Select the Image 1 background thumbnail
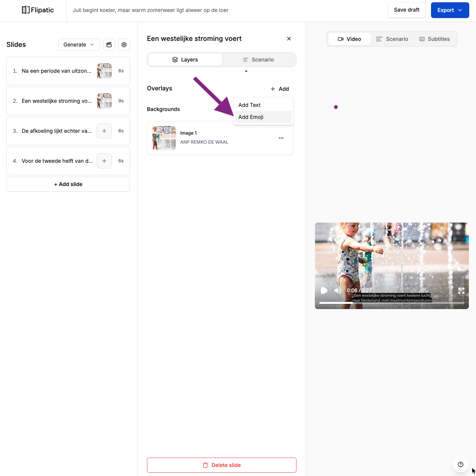Image resolution: width=476 pixels, height=476 pixels. tap(164, 138)
